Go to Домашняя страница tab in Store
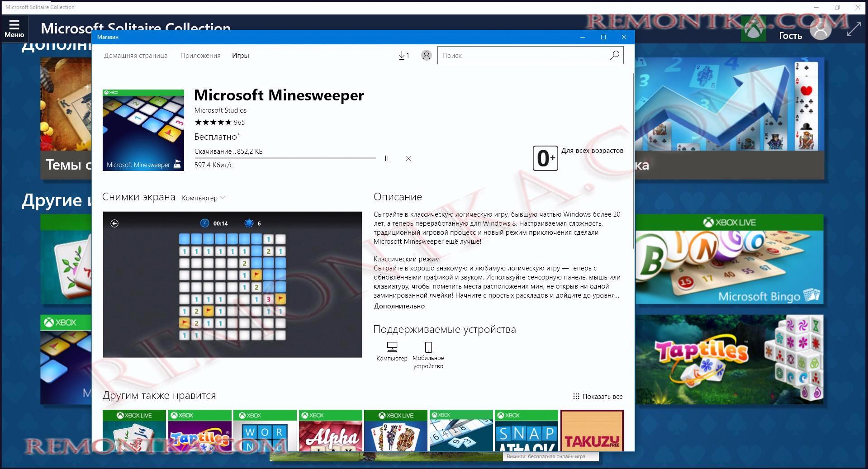The width and height of the screenshot is (868, 469). [136, 56]
